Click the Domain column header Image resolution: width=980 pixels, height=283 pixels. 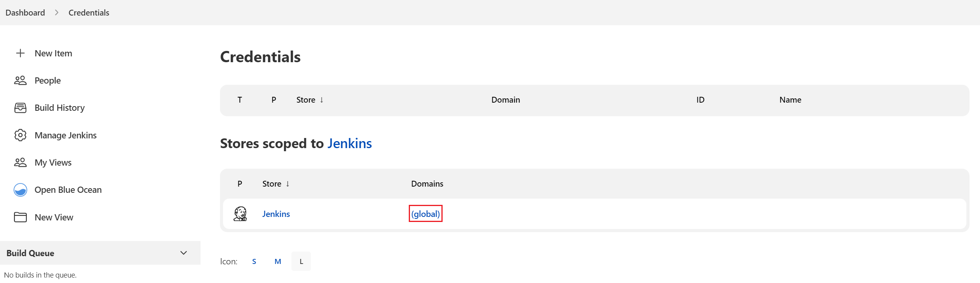(506, 100)
